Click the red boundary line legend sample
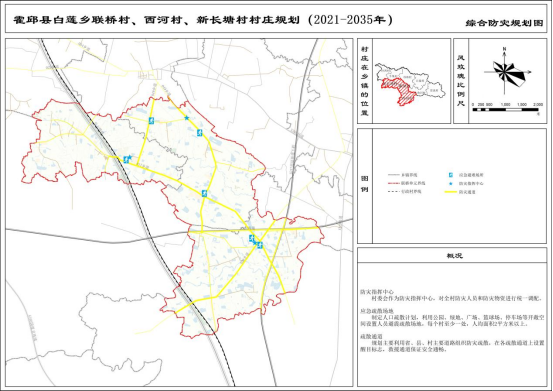 coord(394,183)
